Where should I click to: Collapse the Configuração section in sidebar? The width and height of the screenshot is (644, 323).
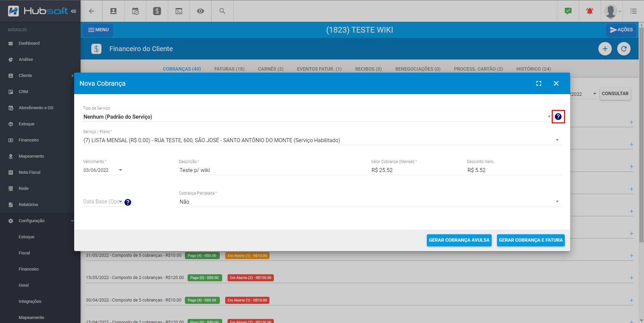click(x=40, y=221)
